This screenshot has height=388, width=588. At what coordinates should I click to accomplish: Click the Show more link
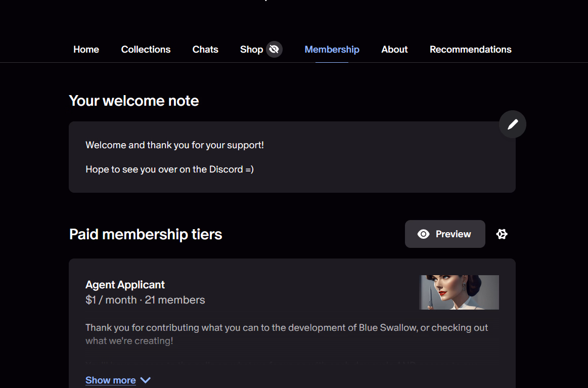[111, 380]
